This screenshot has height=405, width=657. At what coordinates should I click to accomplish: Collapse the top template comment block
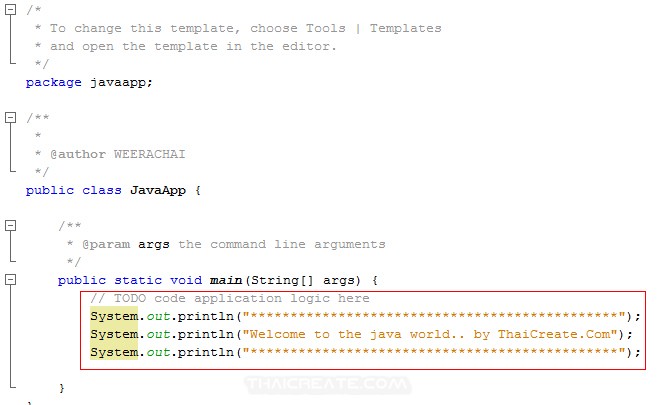pos(11,10)
